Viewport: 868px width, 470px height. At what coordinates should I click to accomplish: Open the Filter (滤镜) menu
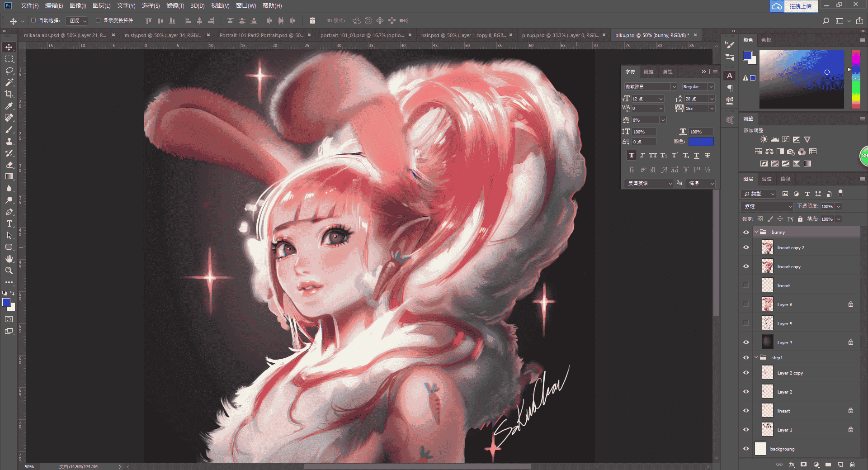(175, 5)
